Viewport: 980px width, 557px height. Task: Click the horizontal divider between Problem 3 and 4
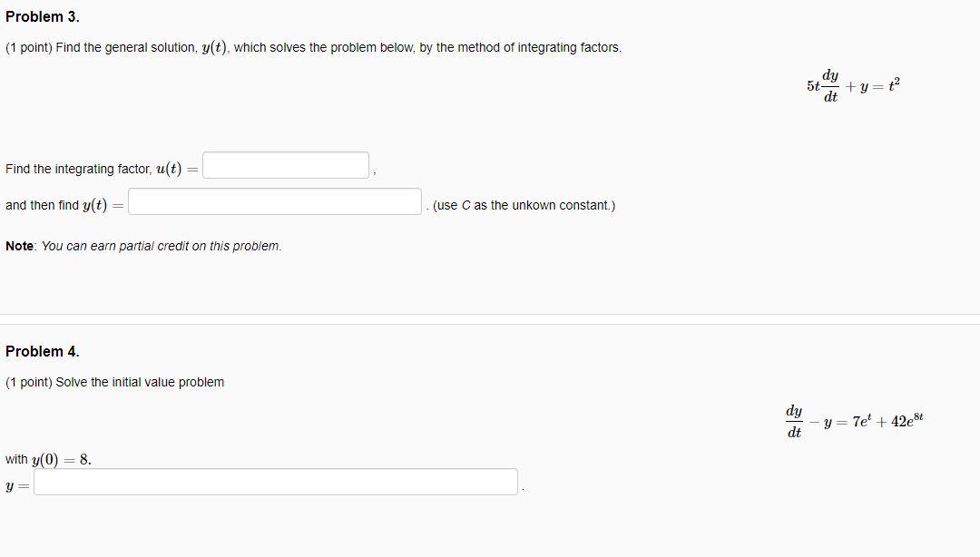coord(490,318)
